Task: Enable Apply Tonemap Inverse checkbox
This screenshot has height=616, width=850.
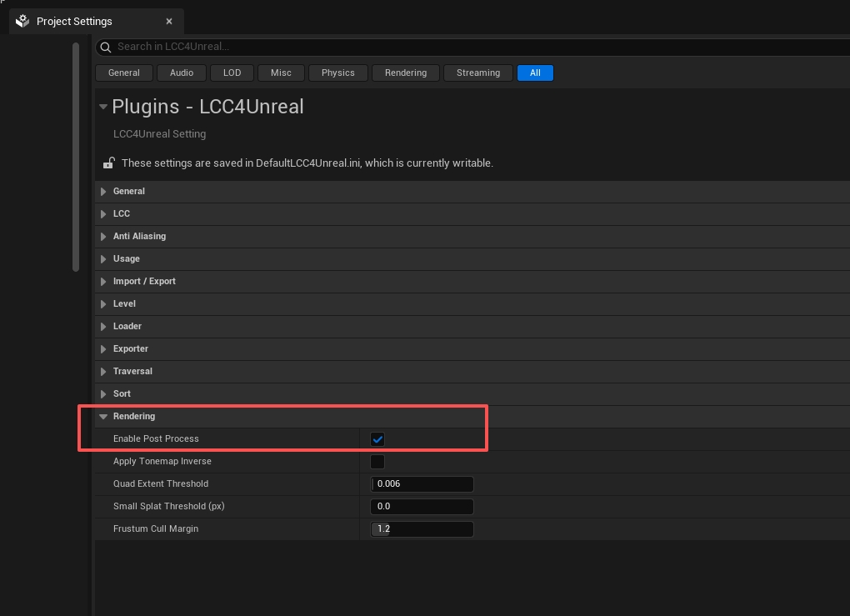Action: [x=377, y=462]
